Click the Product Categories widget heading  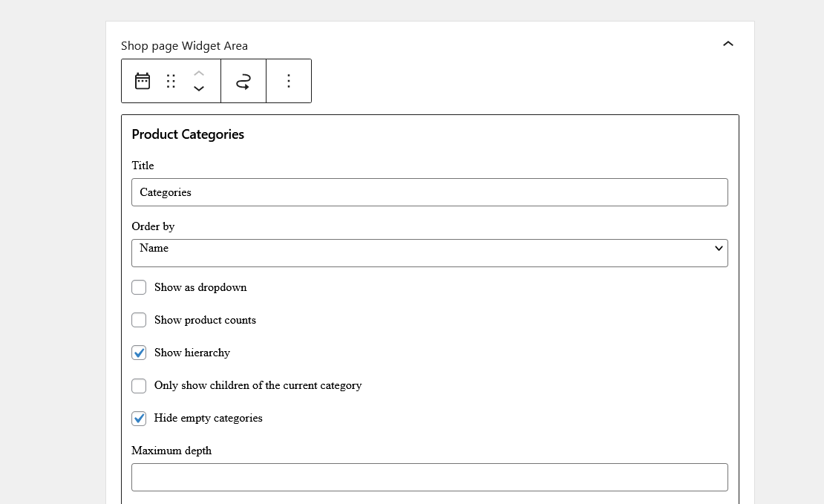coord(188,134)
